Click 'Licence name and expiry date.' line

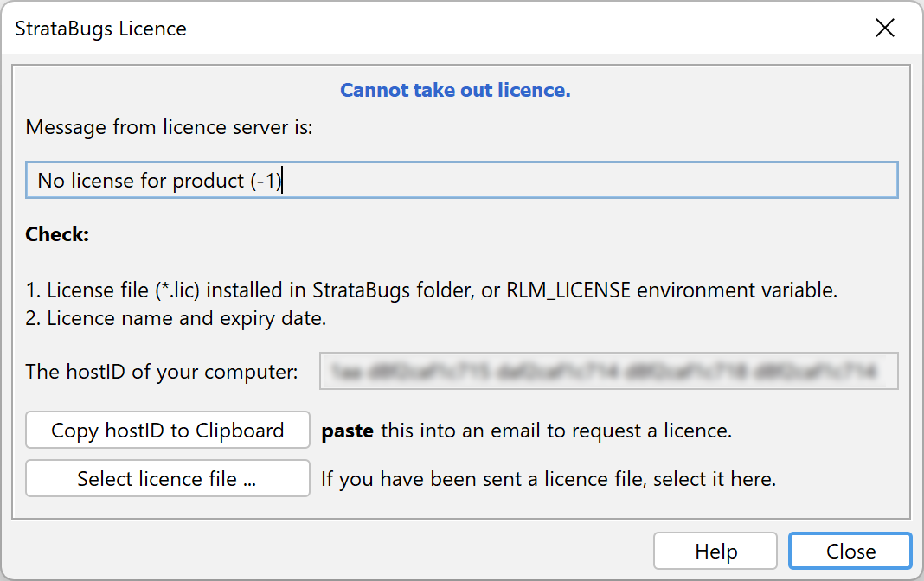[176, 318]
